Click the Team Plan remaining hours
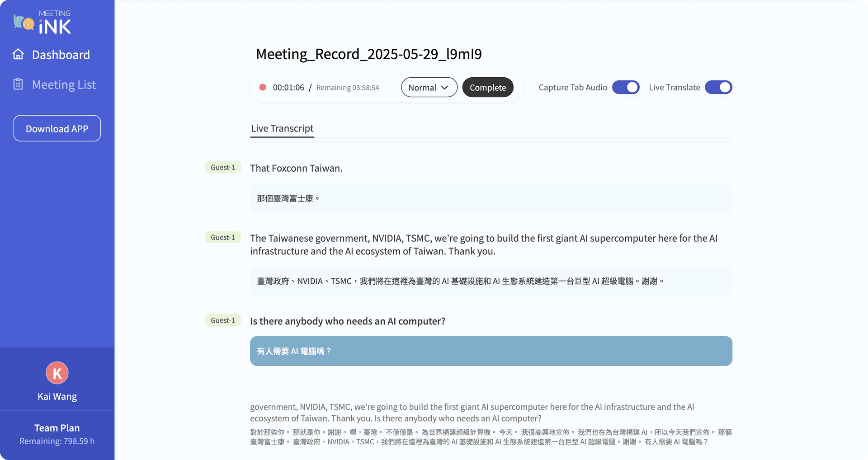Image resolution: width=868 pixels, height=460 pixels. tap(57, 441)
